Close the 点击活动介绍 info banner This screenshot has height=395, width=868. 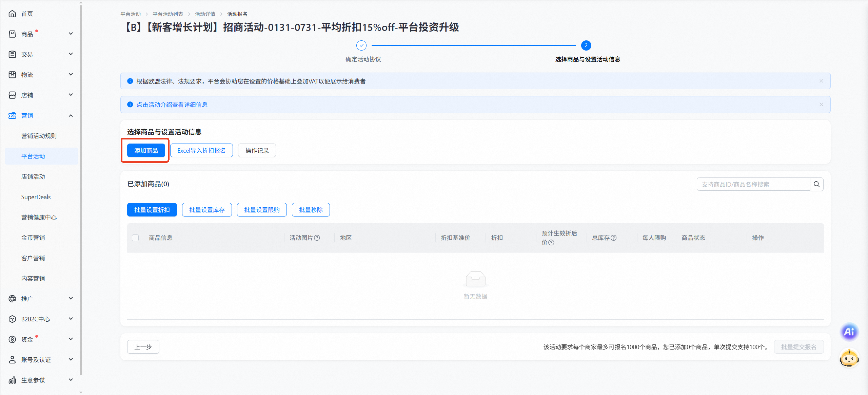pyautogui.click(x=821, y=105)
